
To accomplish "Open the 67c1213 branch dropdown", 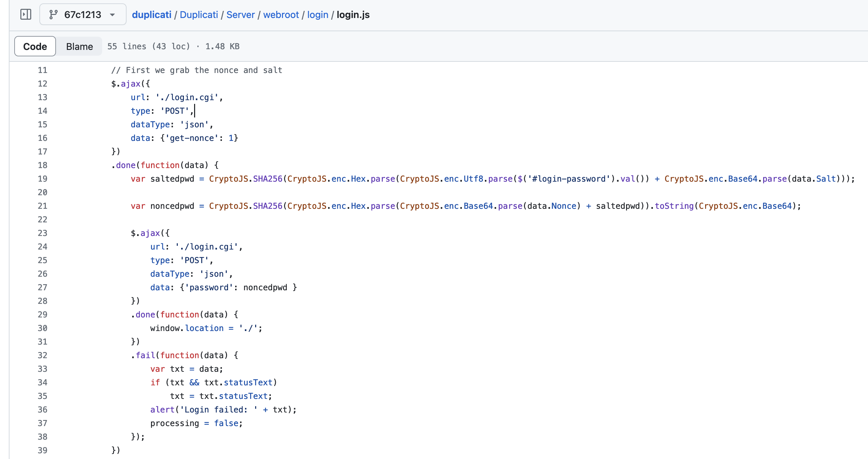I will (x=83, y=15).
